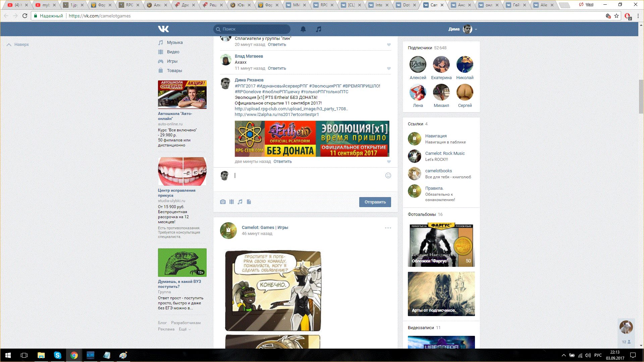This screenshot has height=362, width=644.
Task: Open Арты от подписчиков album
Action: (x=441, y=294)
